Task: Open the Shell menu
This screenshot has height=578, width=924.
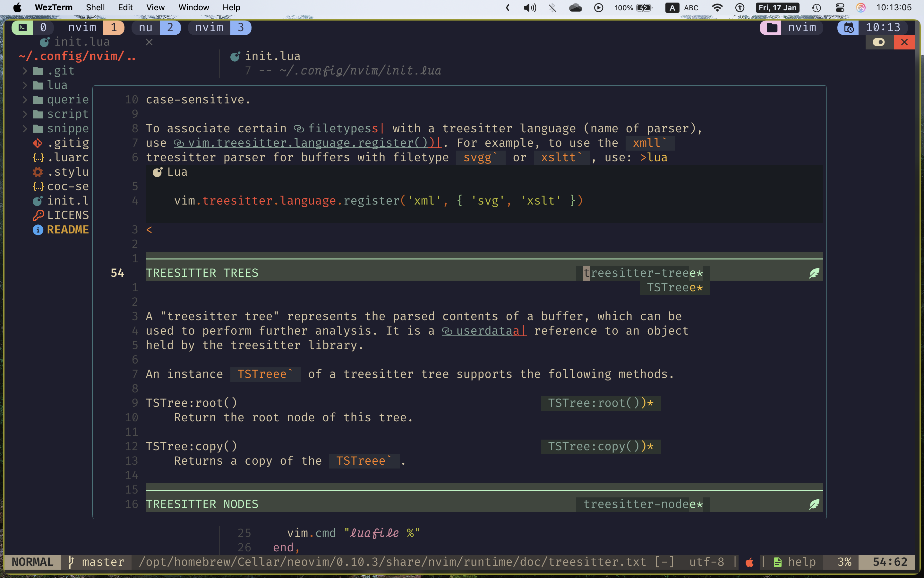Action: click(95, 7)
